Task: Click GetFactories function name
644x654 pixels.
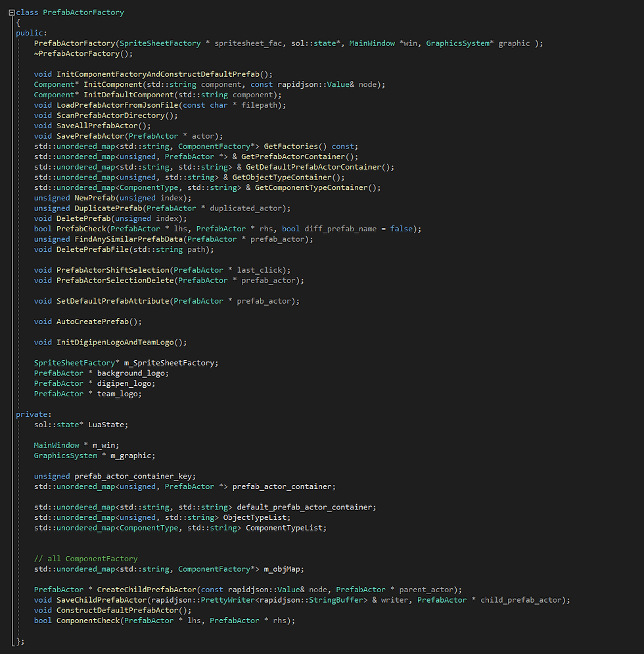Action: pyautogui.click(x=290, y=147)
